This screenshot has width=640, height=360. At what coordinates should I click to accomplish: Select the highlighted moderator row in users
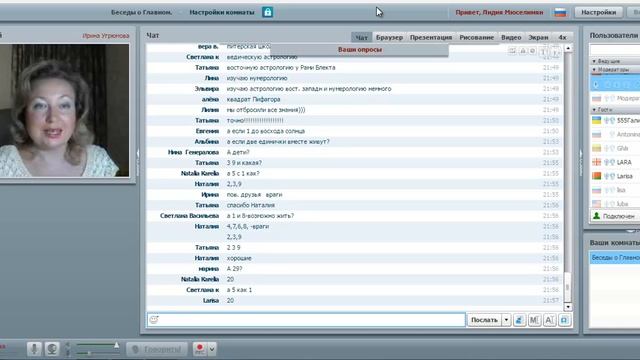tap(615, 84)
